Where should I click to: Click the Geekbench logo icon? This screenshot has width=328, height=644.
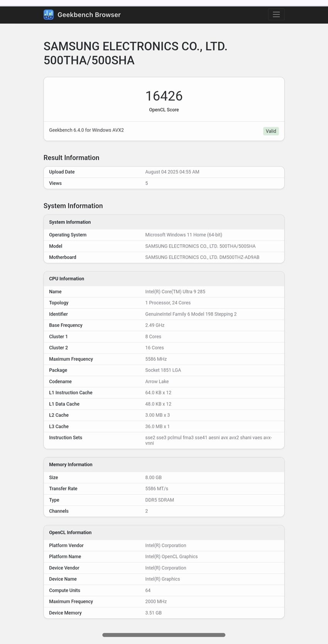49,15
